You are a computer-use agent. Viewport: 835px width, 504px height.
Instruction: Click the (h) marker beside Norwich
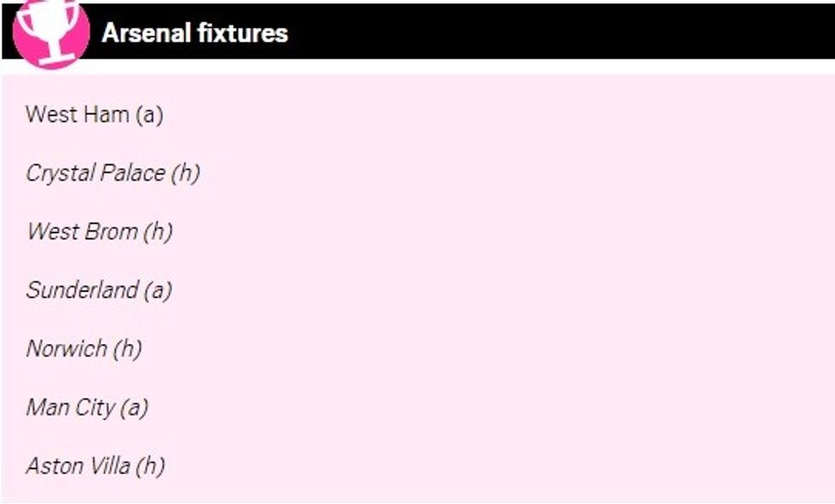[126, 349]
